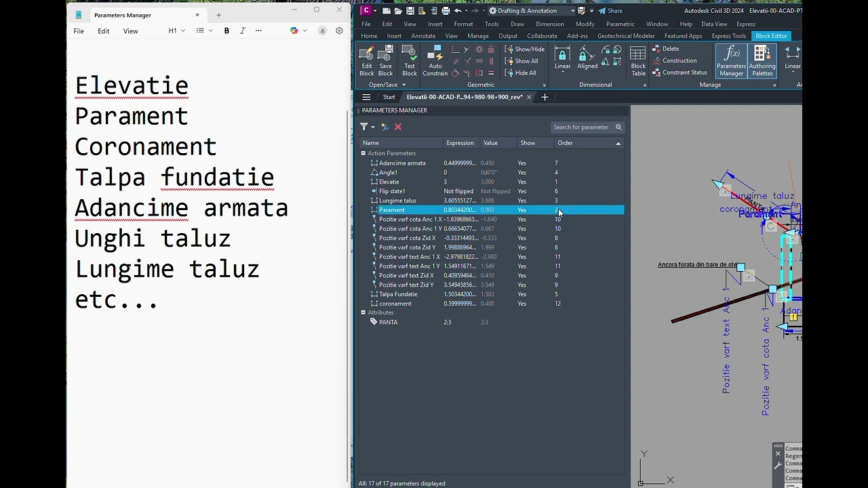The height and width of the screenshot is (488, 868).
Task: Click the Save icon in AutoCAD quick access
Action: [410, 11]
